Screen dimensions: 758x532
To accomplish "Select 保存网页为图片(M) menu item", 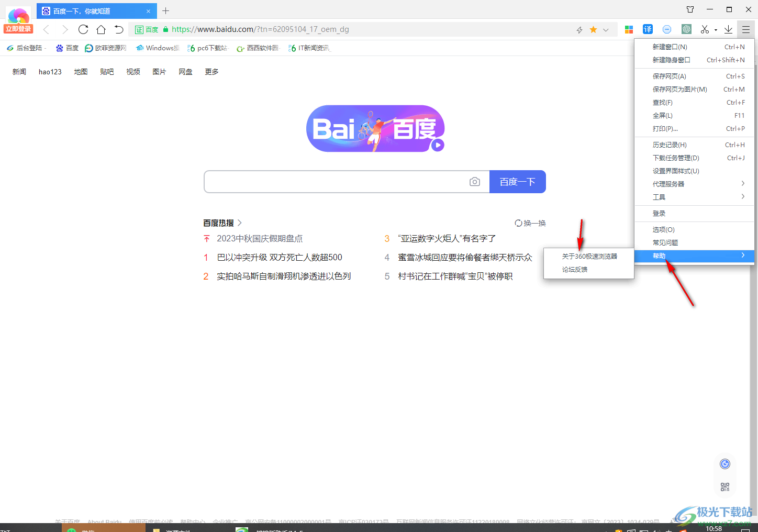I will pyautogui.click(x=694, y=90).
